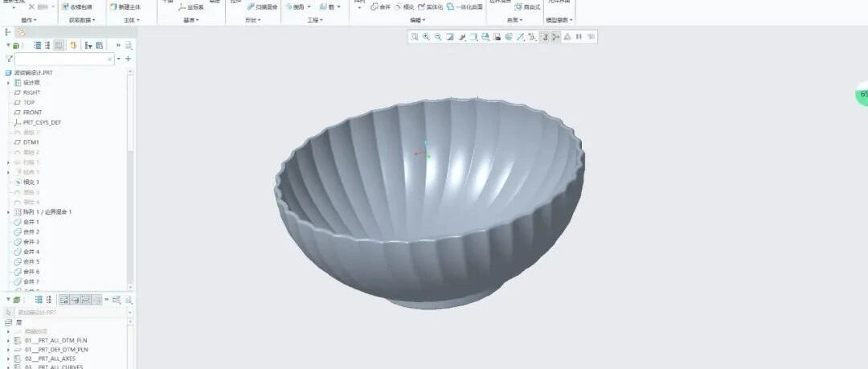The height and width of the screenshot is (369, 868).
Task: Click the Repaint icon in graphics toolbar
Action: point(449,36)
